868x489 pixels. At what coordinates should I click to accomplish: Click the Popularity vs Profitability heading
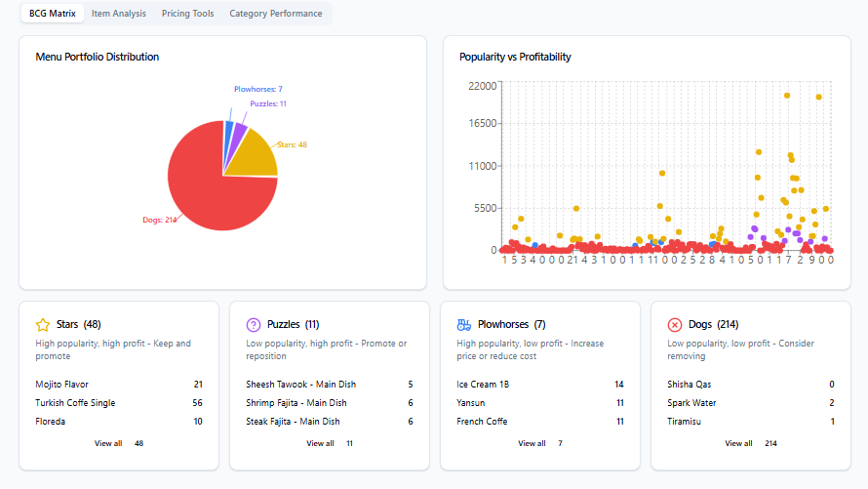click(x=515, y=57)
